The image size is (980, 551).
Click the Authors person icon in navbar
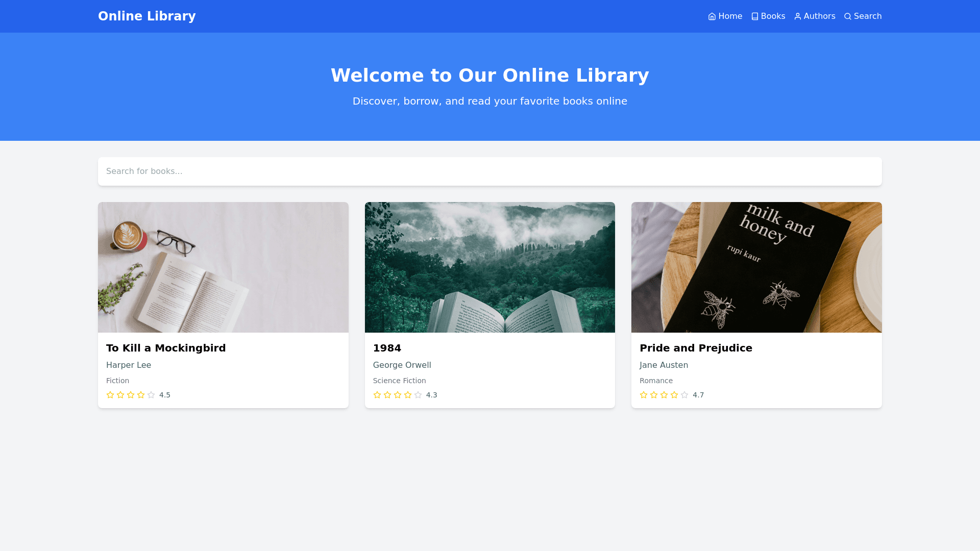click(798, 16)
